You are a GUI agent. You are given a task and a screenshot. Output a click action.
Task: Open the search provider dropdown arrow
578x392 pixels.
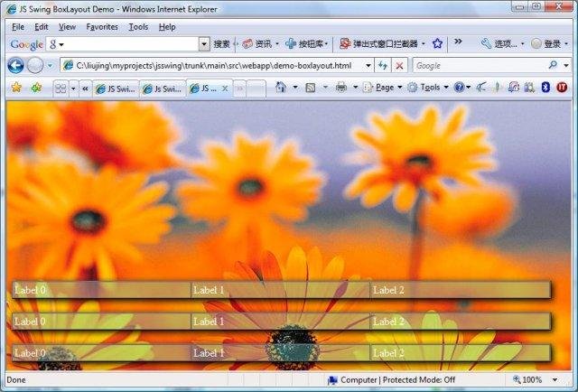(x=566, y=66)
